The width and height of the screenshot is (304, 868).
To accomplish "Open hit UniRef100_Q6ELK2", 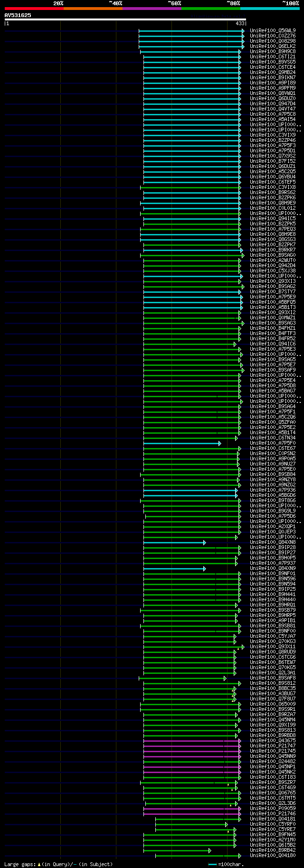I will click(273, 47).
